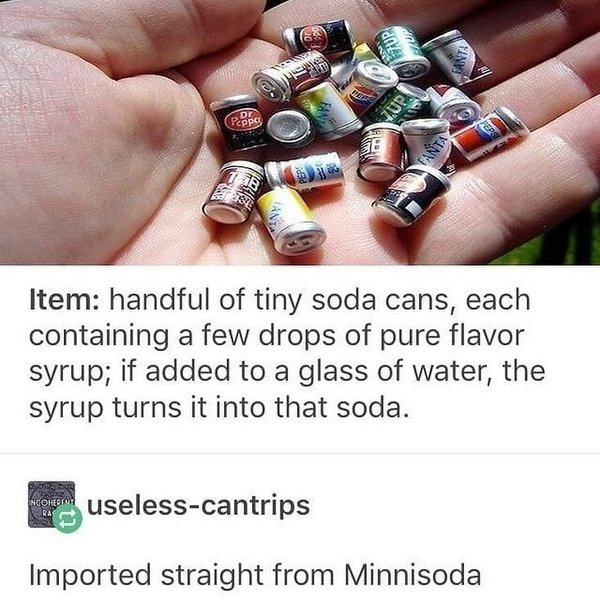Viewport: 600px width, 600px height.
Task: Tap the white Pepsi can lying sideways
Action: pos(304,171)
